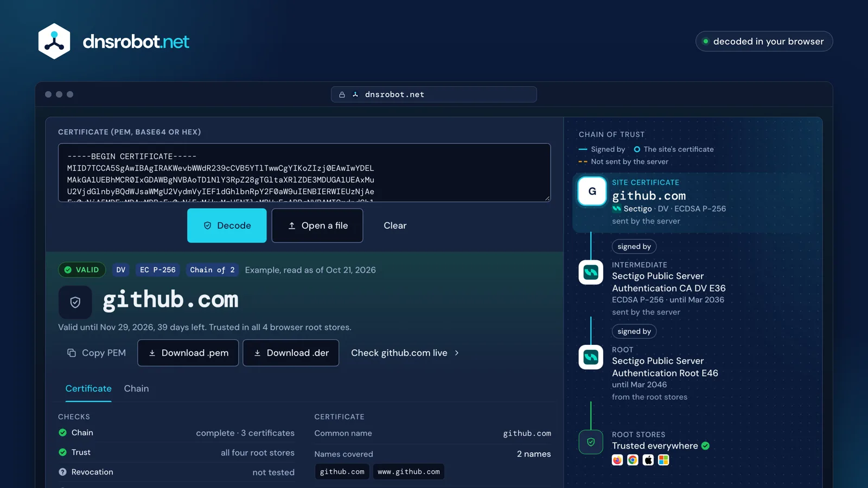Click the Sectigo intermediate certificate icon
The width and height of the screenshot is (868, 488).
point(591,272)
